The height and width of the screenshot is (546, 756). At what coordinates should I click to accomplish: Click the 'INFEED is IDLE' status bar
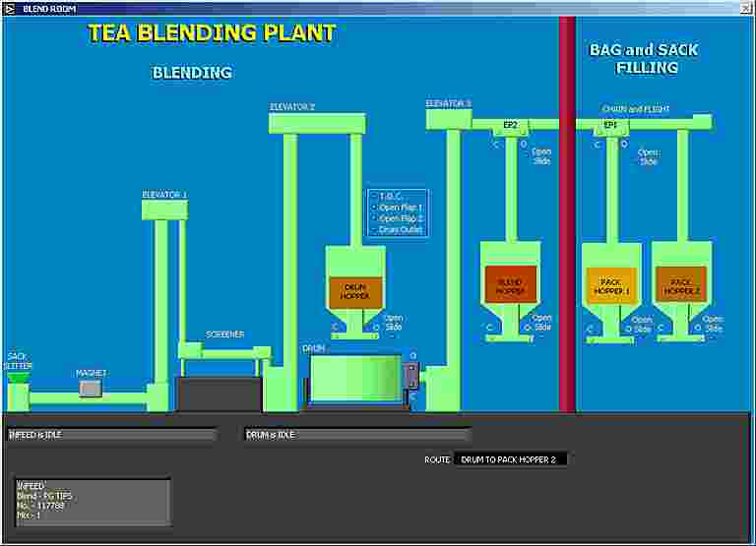coord(111,434)
